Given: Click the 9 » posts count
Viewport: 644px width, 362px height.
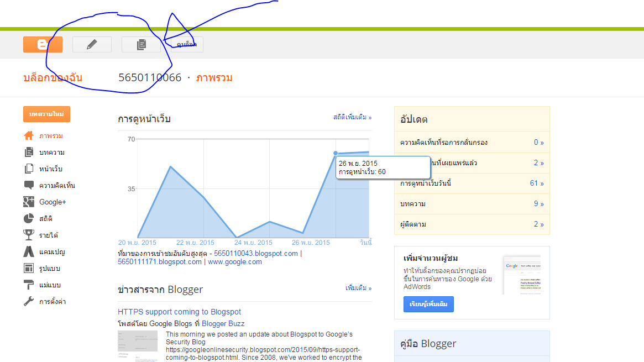Looking at the screenshot, I should pos(539,203).
